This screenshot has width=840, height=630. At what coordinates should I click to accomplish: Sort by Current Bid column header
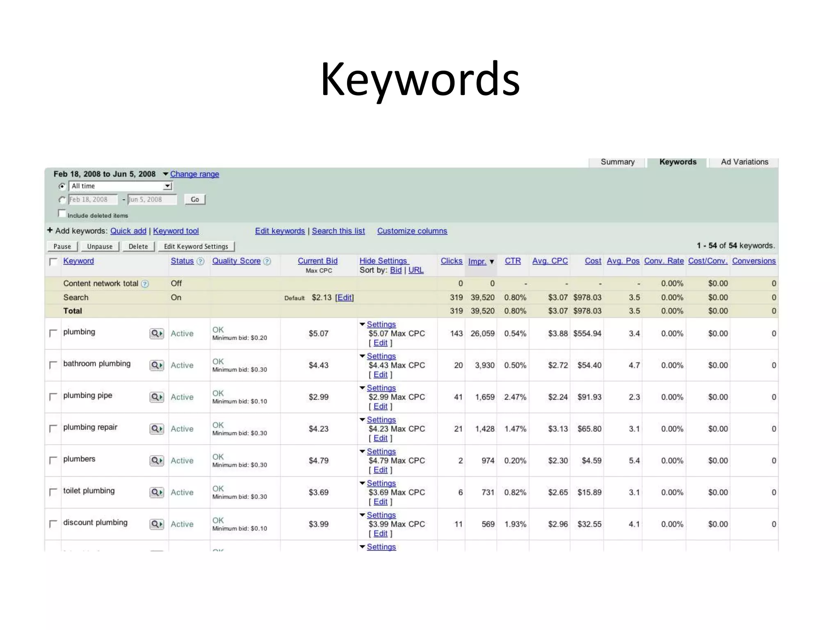coord(317,261)
